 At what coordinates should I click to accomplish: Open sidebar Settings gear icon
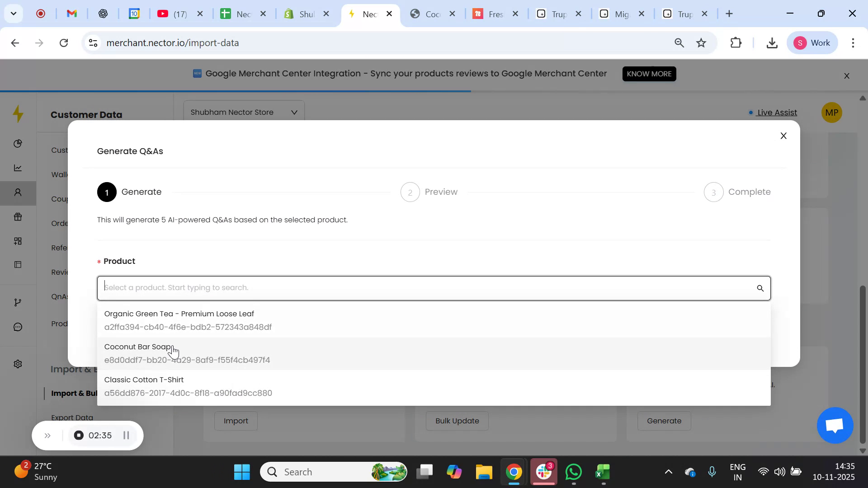18,364
